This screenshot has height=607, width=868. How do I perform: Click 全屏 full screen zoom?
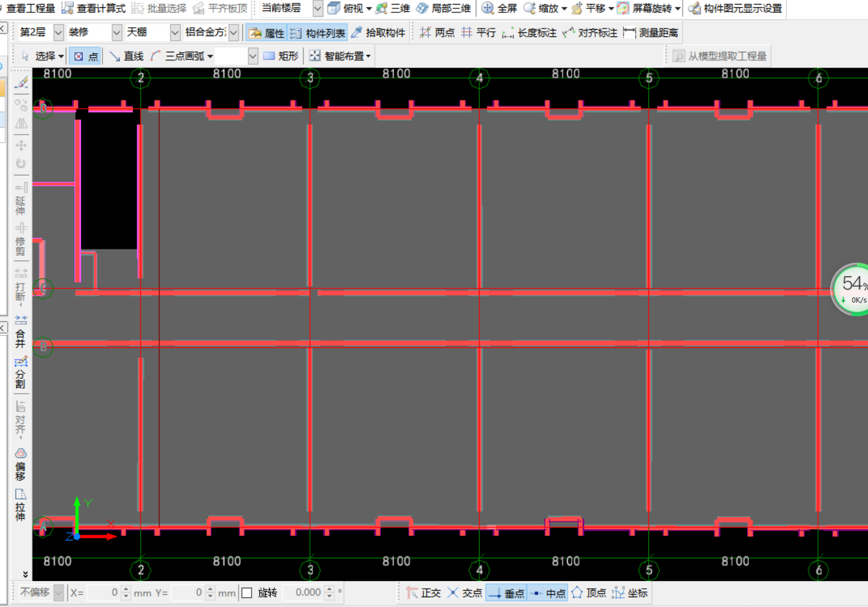[x=499, y=8]
